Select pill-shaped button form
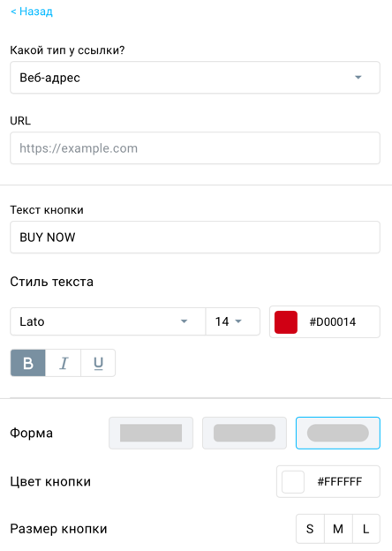This screenshot has width=392, height=551. pos(338,433)
